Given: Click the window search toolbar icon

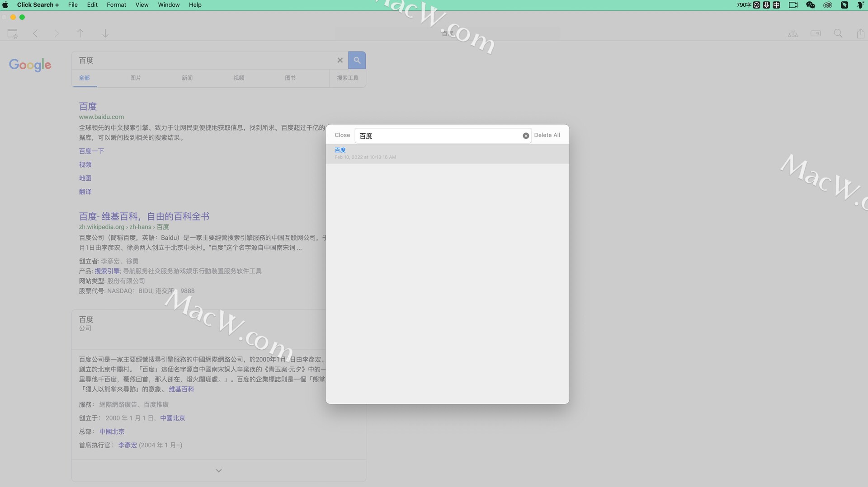Looking at the screenshot, I should [816, 33].
